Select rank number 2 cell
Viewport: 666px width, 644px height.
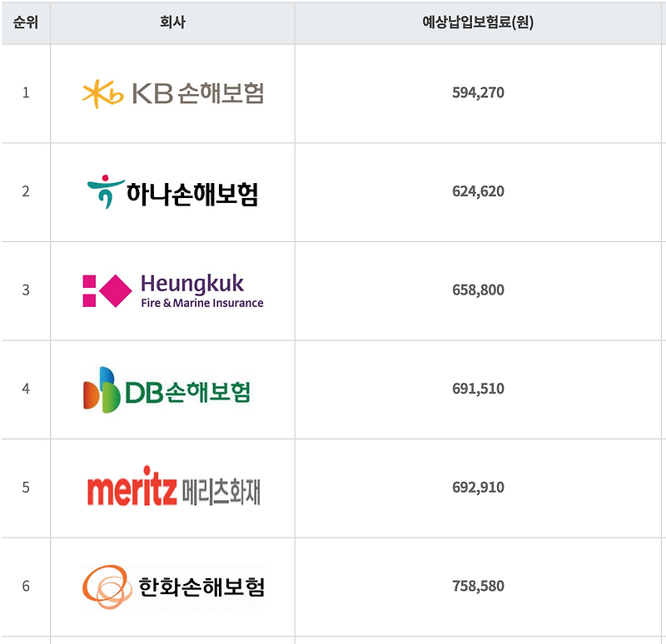tap(26, 191)
